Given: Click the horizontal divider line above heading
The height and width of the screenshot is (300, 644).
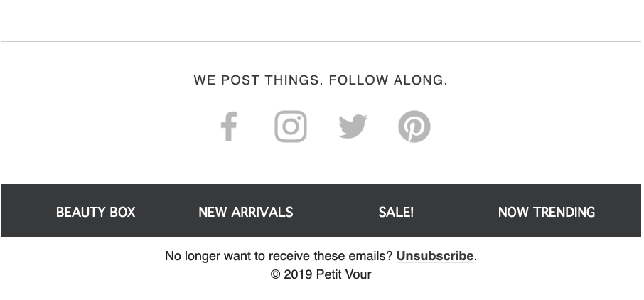Looking at the screenshot, I should tap(321, 41).
